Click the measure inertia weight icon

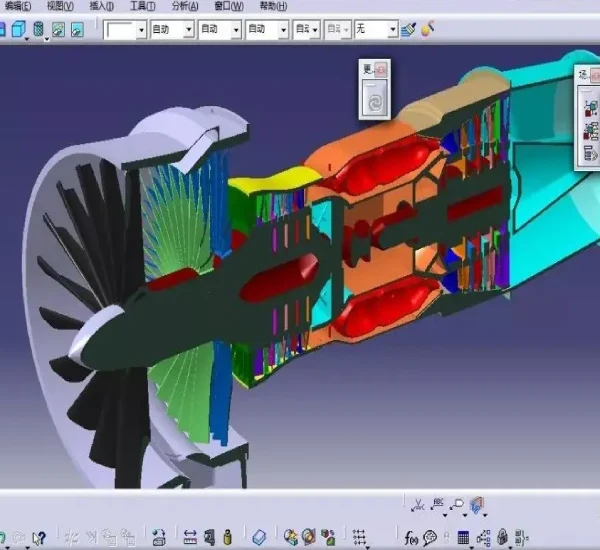pyautogui.click(x=228, y=537)
